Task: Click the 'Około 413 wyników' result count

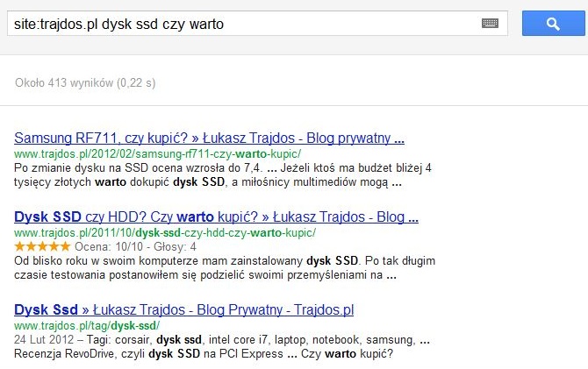Action: pos(85,82)
